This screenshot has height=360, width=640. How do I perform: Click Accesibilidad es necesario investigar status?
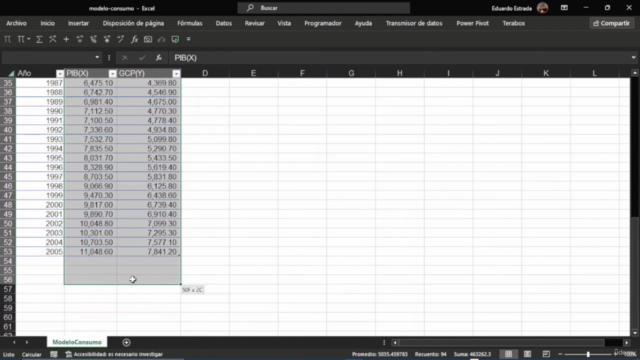click(114, 354)
